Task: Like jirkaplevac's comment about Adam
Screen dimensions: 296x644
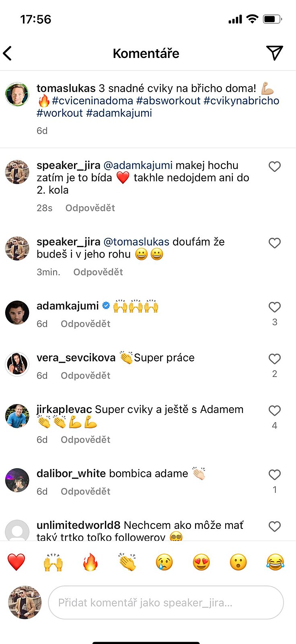Action: pos(275,411)
